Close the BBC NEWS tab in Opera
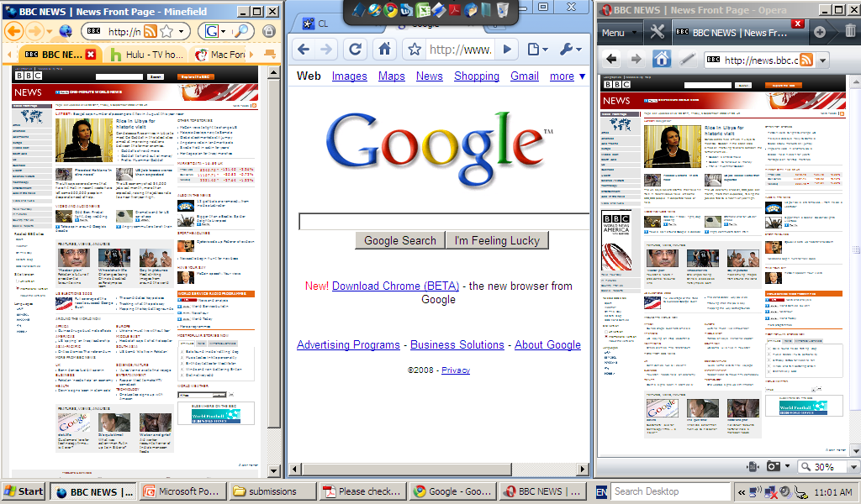This screenshot has height=504, width=861. [798, 24]
